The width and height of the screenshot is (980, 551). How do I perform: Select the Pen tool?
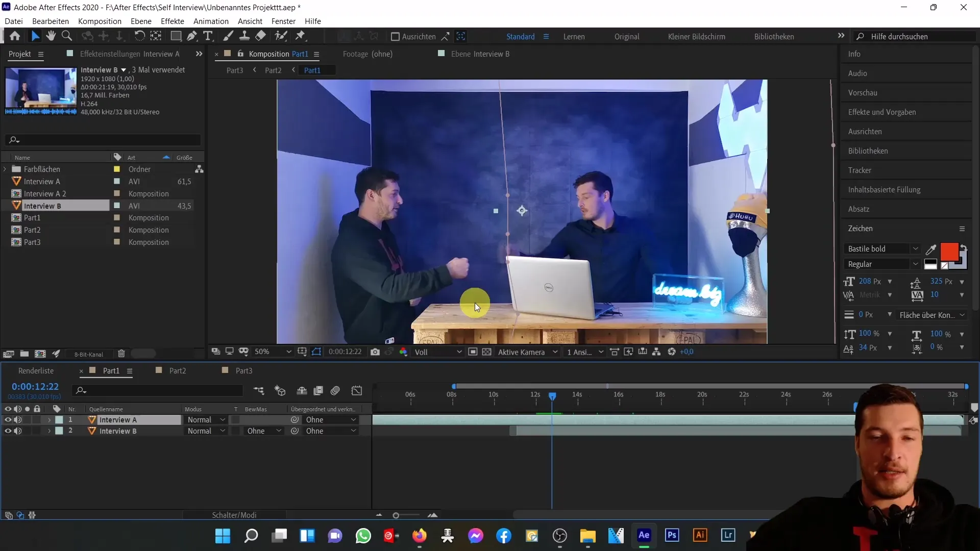(x=192, y=36)
